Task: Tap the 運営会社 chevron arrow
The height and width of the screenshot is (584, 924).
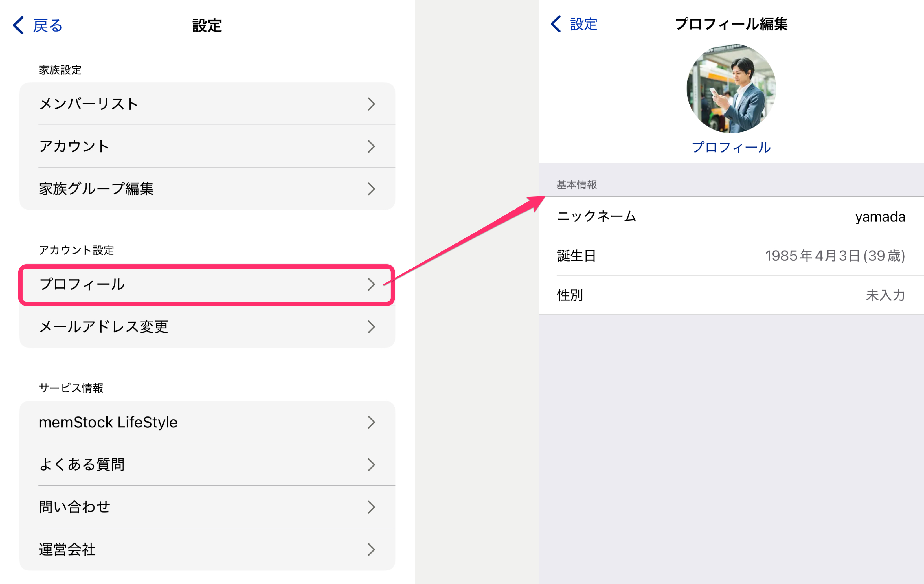Action: (x=371, y=550)
